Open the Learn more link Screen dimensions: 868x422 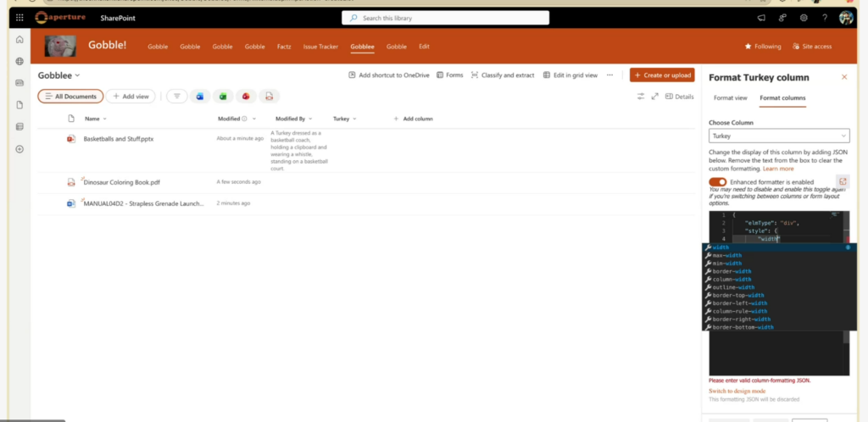click(x=778, y=169)
